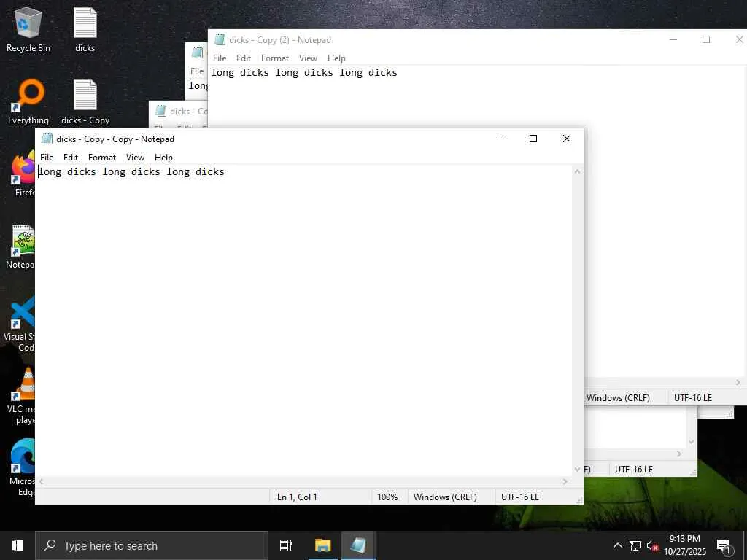
Task: Click the Notepad icon in 'dicks - Copy - Copy' title bar
Action: [47, 139]
